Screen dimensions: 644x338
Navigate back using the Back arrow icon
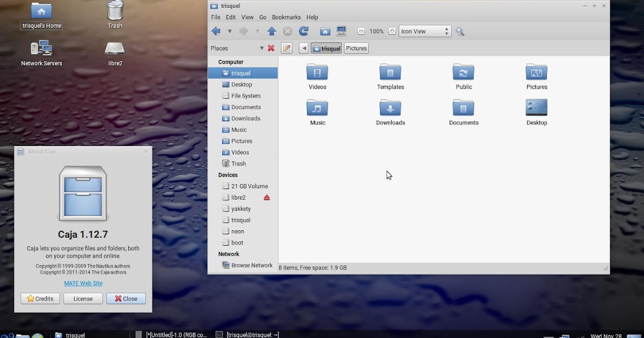(216, 31)
